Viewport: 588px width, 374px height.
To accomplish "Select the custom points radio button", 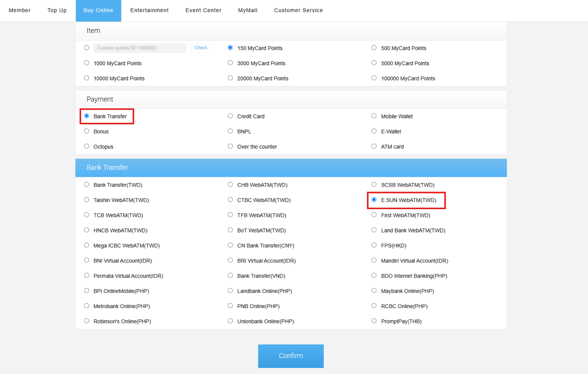I will 87,48.
